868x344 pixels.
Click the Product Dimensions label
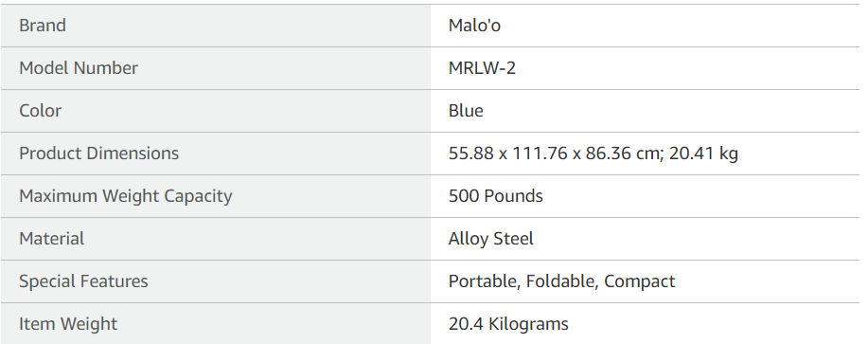99,154
